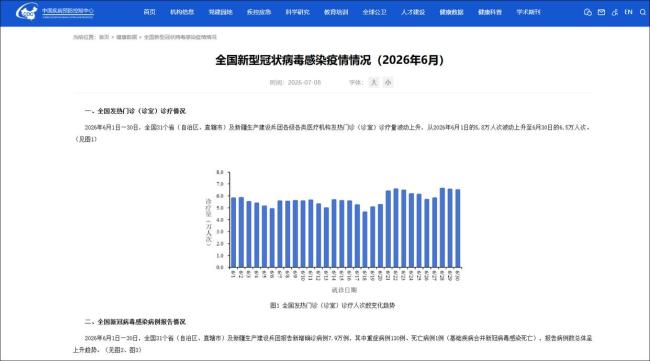Open the 全球公卫 menu

click(x=375, y=12)
